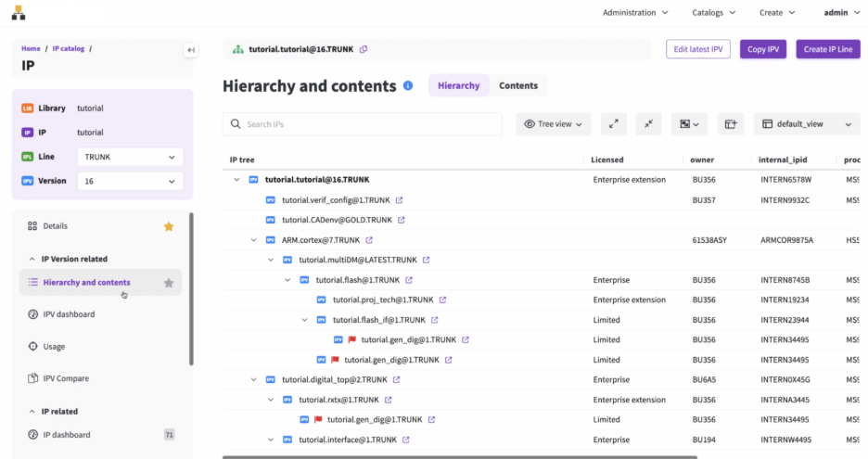Open the Line TRUNK dropdown
Image resolution: width=868 pixels, height=459 pixels.
point(128,157)
